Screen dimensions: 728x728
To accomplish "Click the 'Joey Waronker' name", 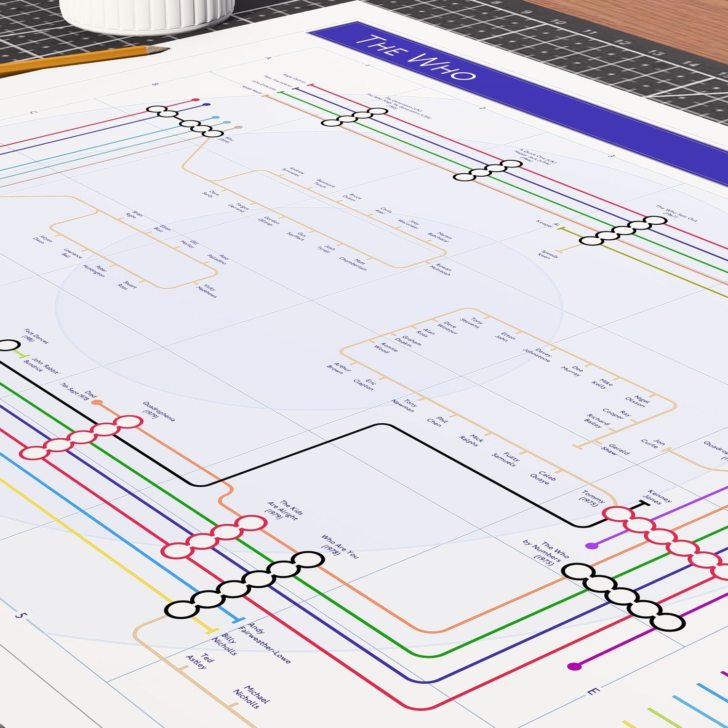I will point(408,224).
